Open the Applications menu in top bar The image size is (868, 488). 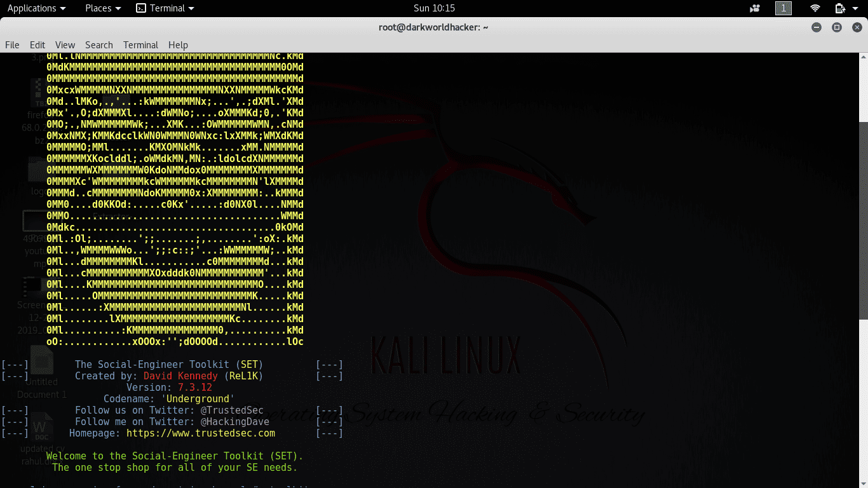coord(36,8)
